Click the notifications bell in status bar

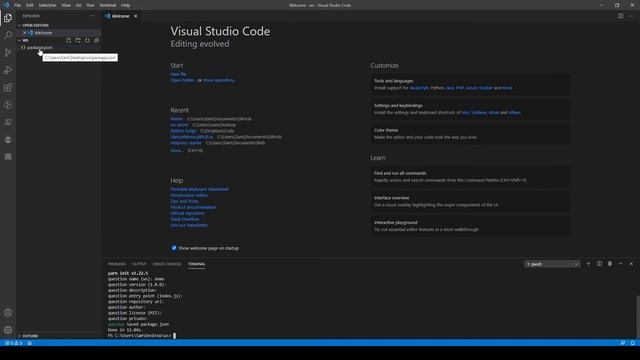pyautogui.click(x=632, y=343)
